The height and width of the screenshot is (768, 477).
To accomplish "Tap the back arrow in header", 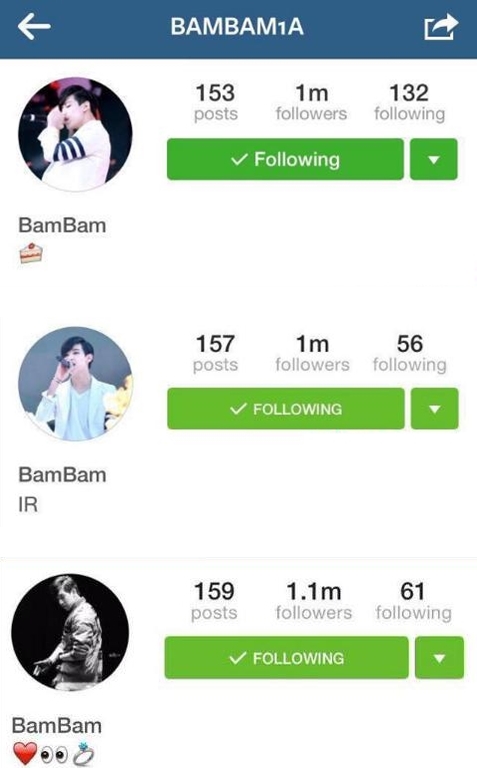I will point(34,25).
